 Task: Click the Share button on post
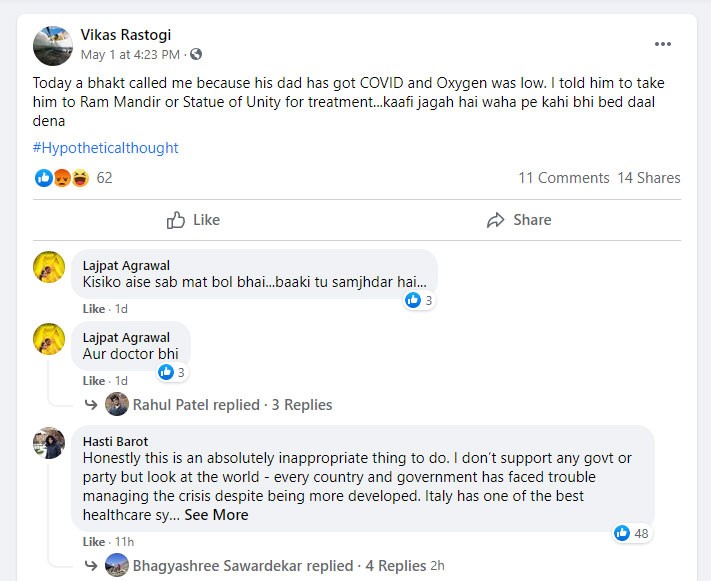(518, 220)
